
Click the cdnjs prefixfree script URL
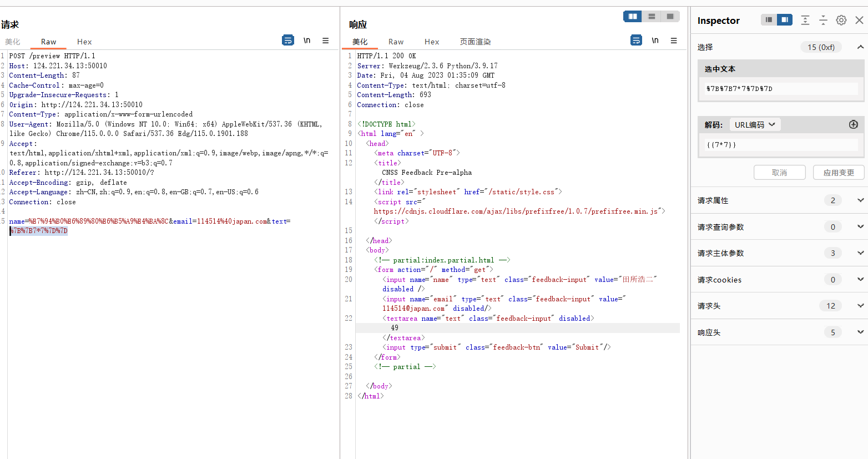[516, 211]
